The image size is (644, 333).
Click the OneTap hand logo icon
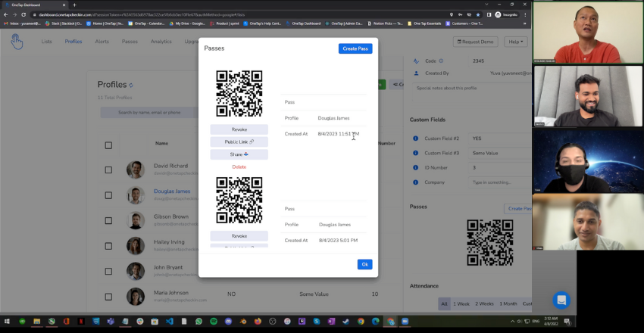coord(17,42)
